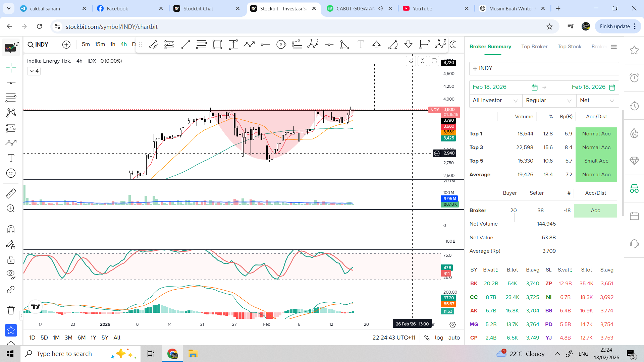This screenshot has width=644, height=362.
Task: Click the magnet mode icon in left sidebar
Action: pyautogui.click(x=11, y=229)
